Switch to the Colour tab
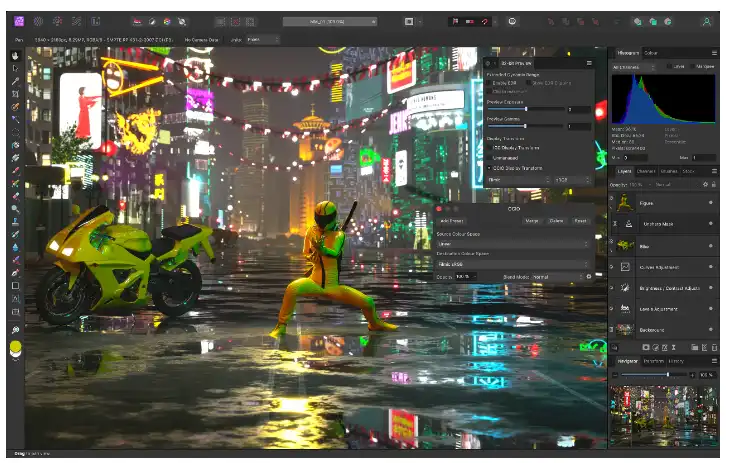This screenshot has height=463, width=729. coord(650,53)
